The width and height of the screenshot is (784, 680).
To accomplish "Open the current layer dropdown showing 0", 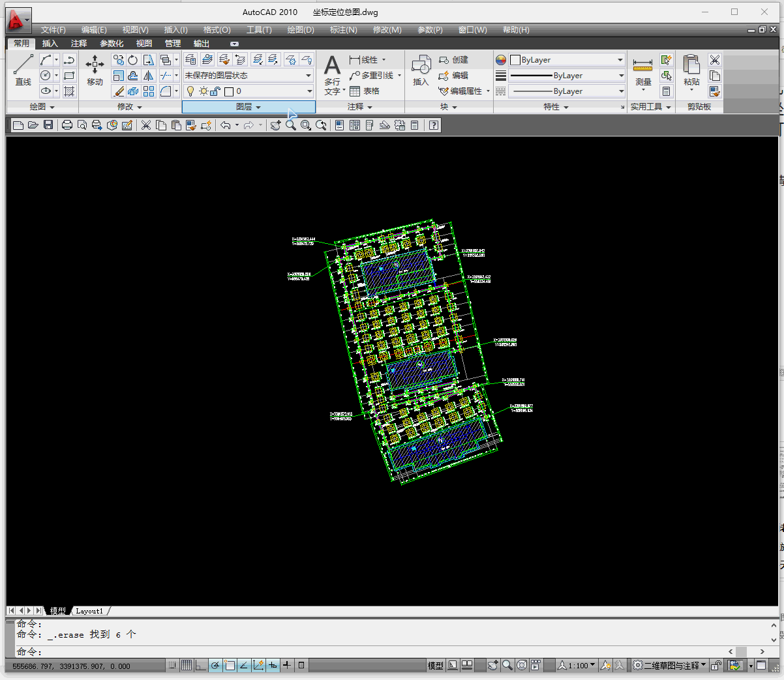I will pyautogui.click(x=249, y=91).
